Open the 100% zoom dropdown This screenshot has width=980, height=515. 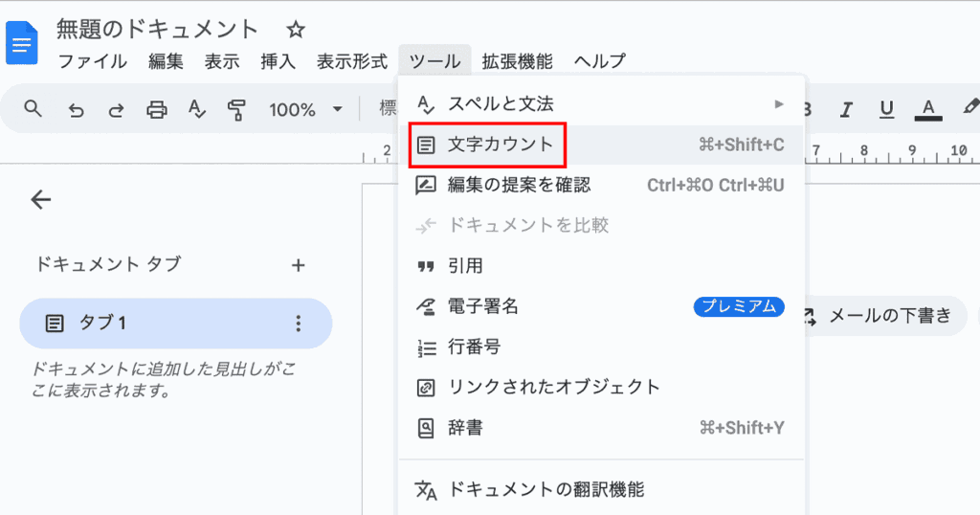click(304, 110)
